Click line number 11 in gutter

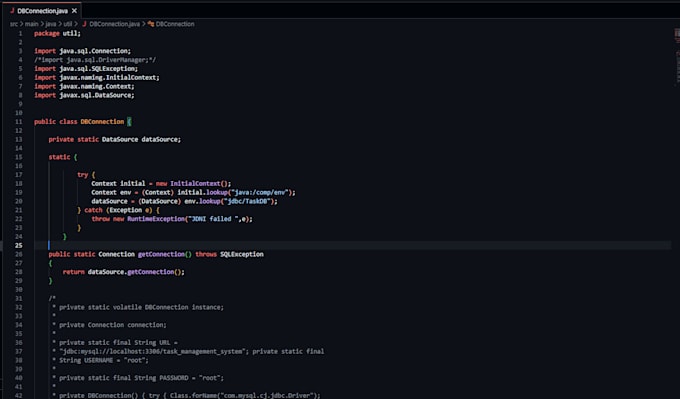coord(19,122)
